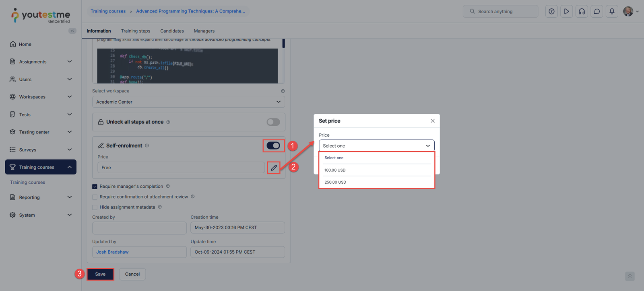Expand the Reporting sidebar menu
Viewport: 644px width, 291px height.
(x=40, y=197)
